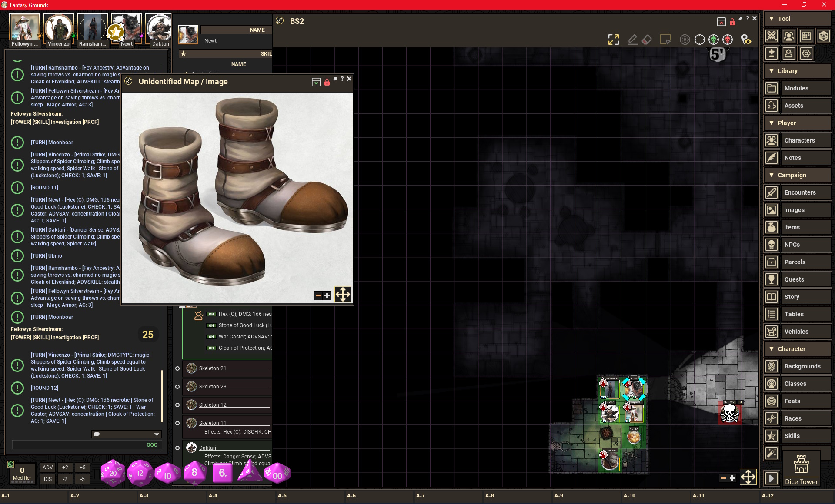Open the Combat Tracker crossed-swords tool
This screenshot has height=504, width=835.
(772, 36)
